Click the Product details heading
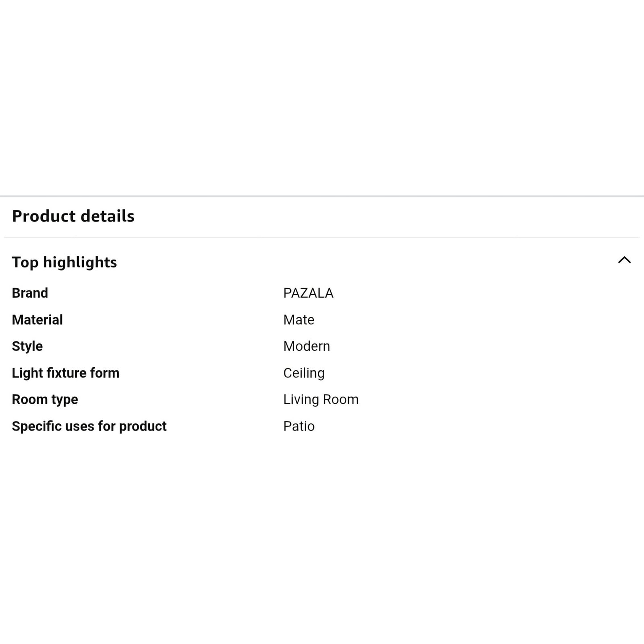 [x=73, y=216]
